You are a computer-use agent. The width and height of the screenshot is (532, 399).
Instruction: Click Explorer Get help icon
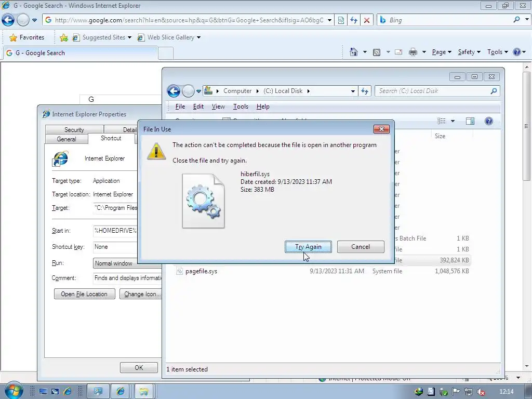(x=488, y=121)
